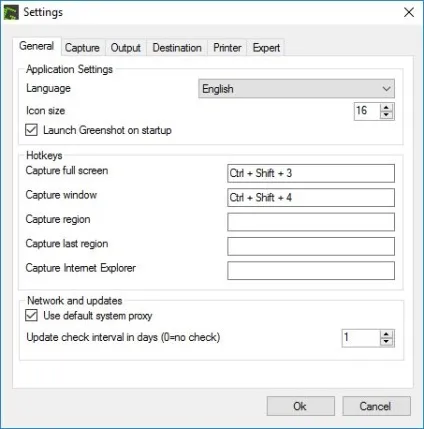The image size is (424, 429).
Task: Click the Capture window label
Action: click(61, 195)
